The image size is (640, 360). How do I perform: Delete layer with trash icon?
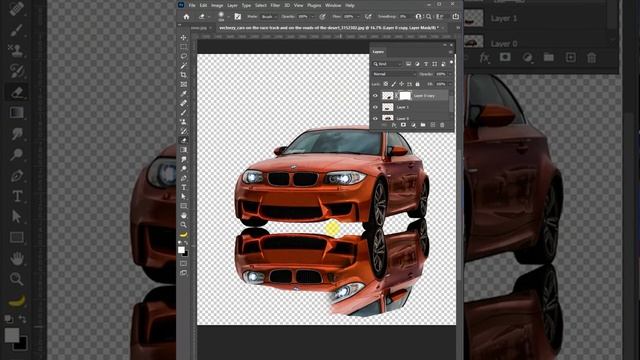442,125
